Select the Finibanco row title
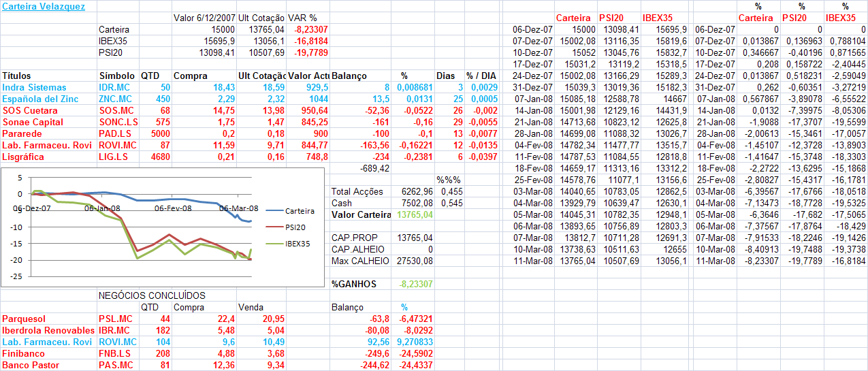Screen dimensions: 868x371 pyautogui.click(x=23, y=353)
